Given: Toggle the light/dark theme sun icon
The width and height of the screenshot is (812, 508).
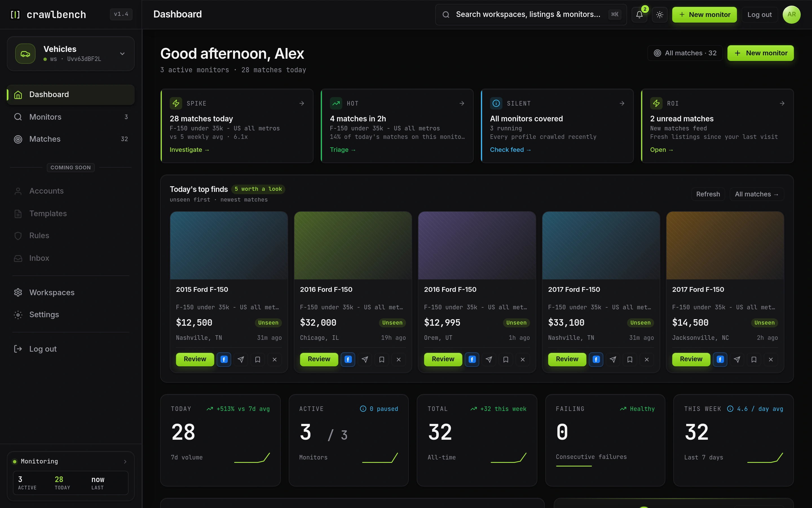Looking at the screenshot, I should coord(659,14).
